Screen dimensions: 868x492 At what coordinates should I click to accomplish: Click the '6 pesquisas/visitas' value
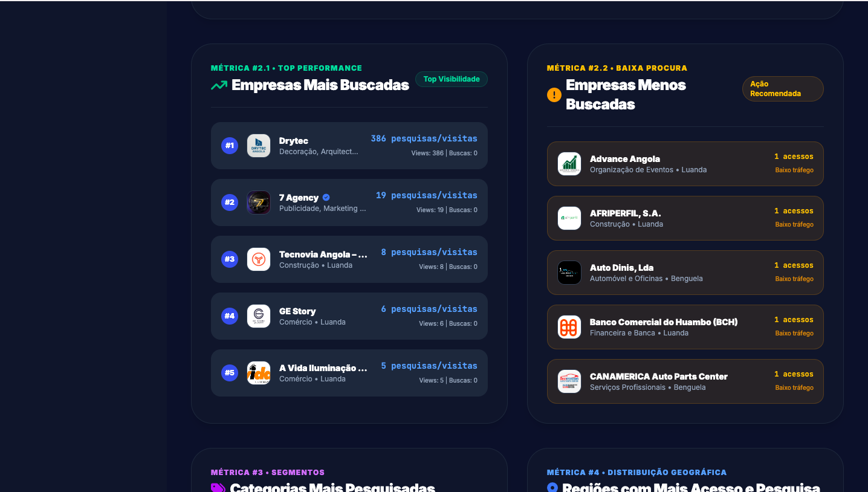(429, 309)
